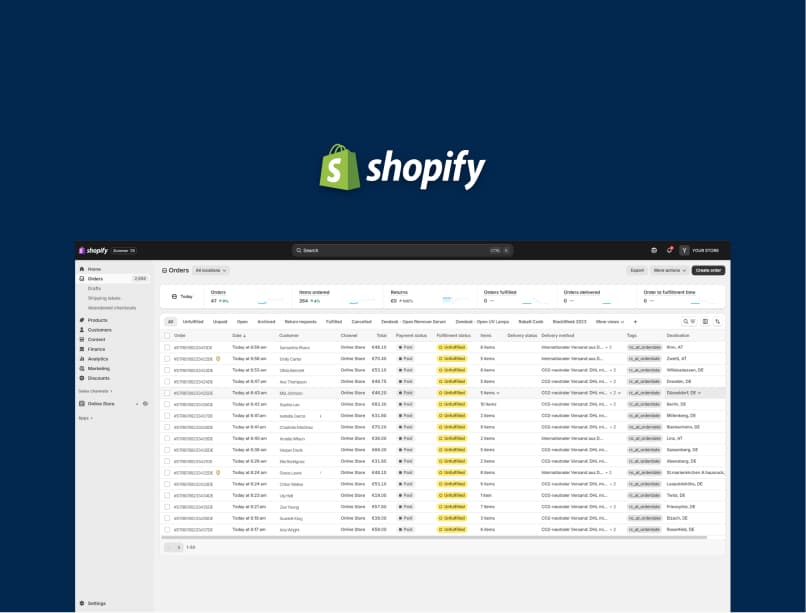806x613 pixels.
Task: Check the box for the 8:53 am order
Action: point(167,370)
